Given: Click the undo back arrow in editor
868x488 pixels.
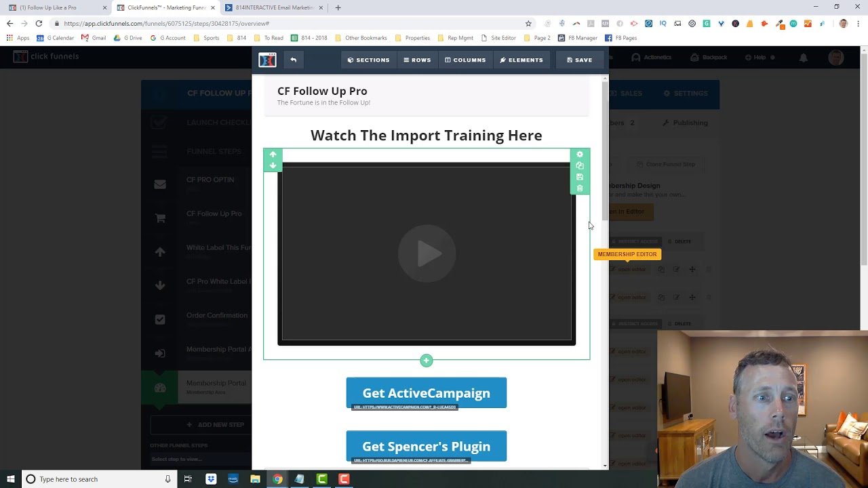Looking at the screenshot, I should [294, 60].
